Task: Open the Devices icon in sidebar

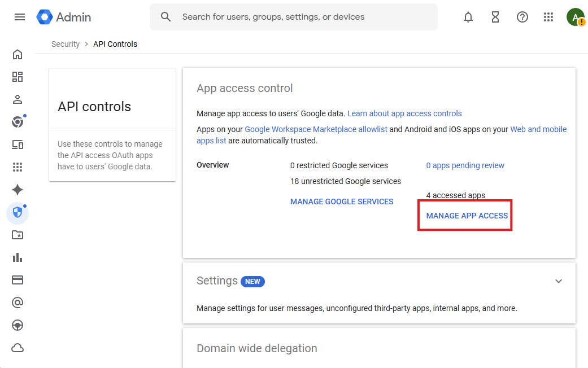Action: [18, 145]
